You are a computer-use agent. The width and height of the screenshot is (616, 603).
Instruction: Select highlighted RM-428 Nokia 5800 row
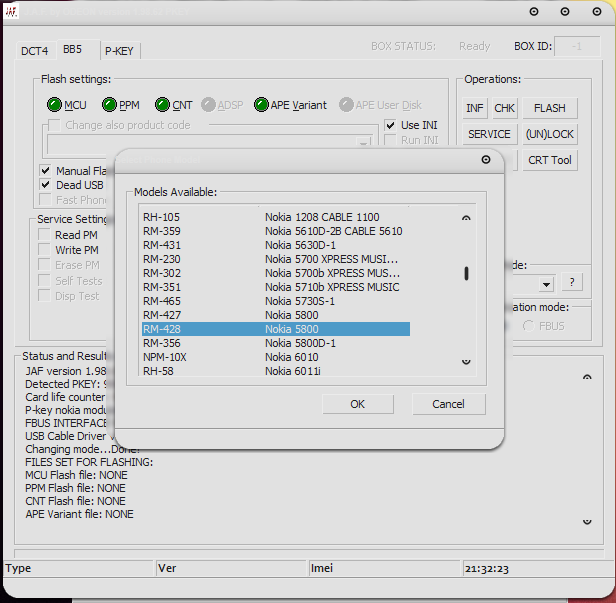(x=276, y=329)
